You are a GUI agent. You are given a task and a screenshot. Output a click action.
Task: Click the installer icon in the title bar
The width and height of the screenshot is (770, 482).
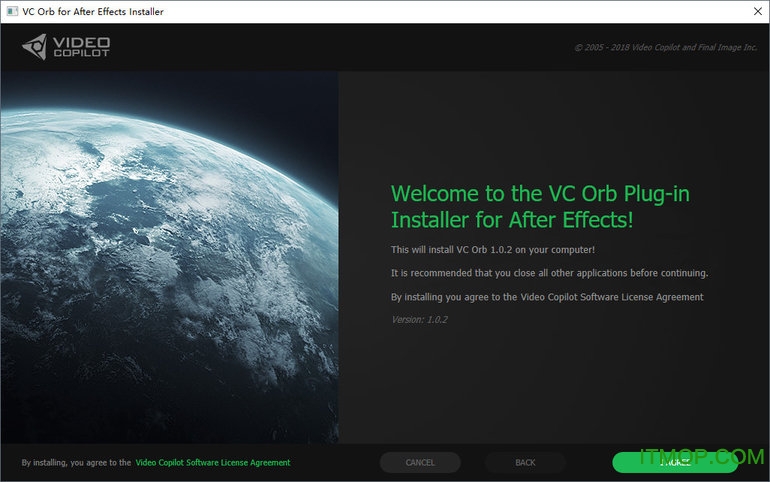click(12, 11)
